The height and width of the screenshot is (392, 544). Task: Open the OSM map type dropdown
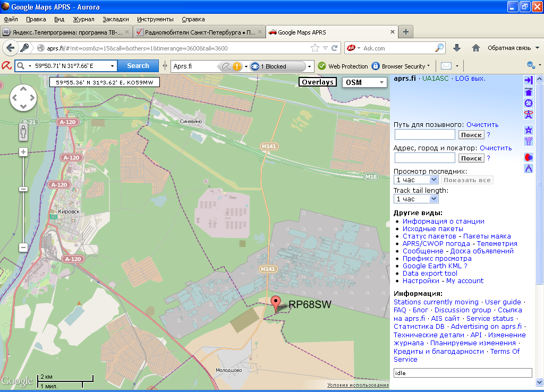[x=365, y=82]
